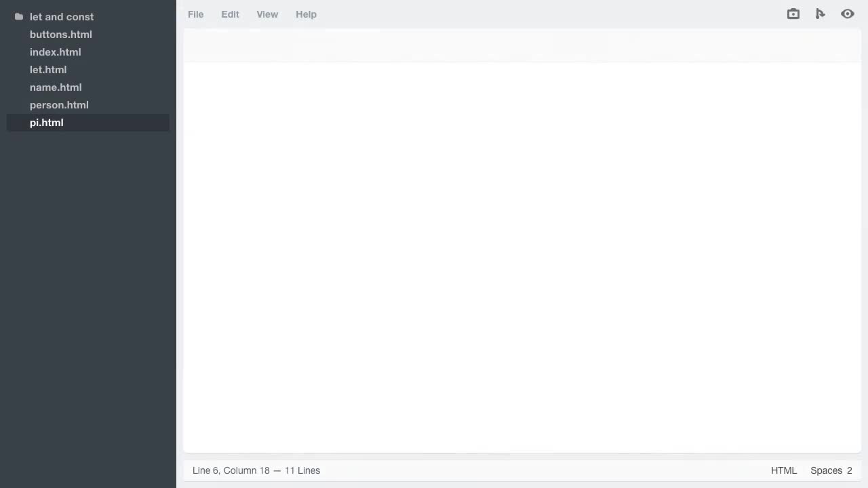Viewport: 868px width, 488px height.
Task: Change the HTML language mode
Action: (x=784, y=470)
